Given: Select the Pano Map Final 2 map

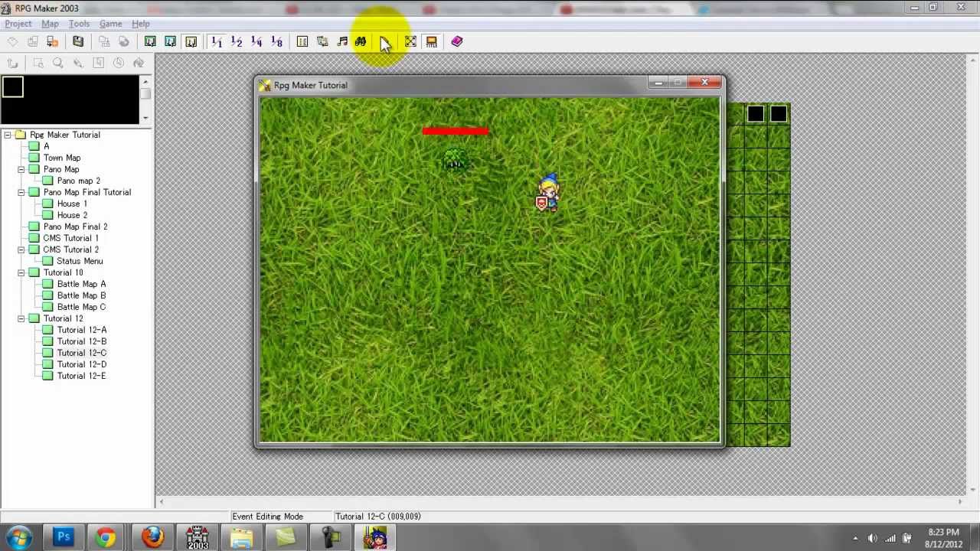Looking at the screenshot, I should [x=76, y=227].
